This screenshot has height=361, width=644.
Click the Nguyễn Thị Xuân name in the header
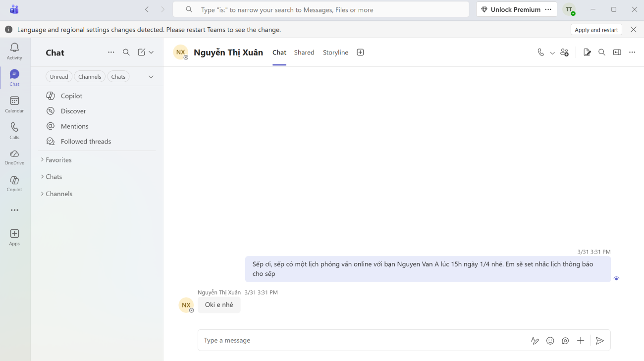click(x=228, y=52)
